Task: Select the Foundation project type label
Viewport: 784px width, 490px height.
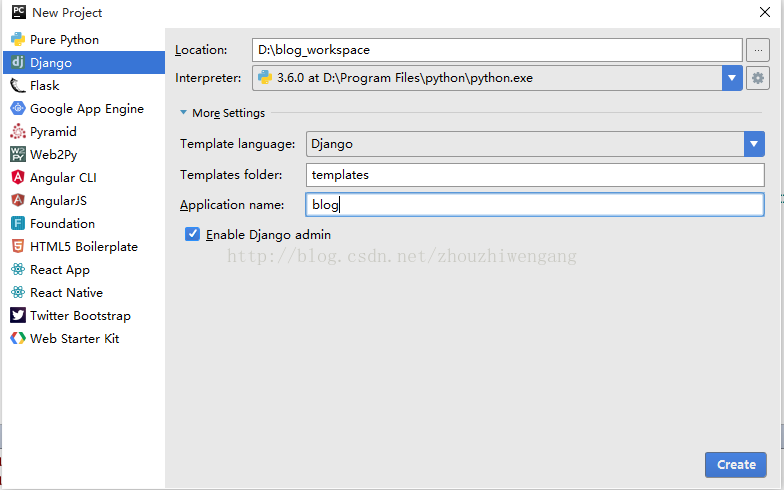Action: point(62,224)
